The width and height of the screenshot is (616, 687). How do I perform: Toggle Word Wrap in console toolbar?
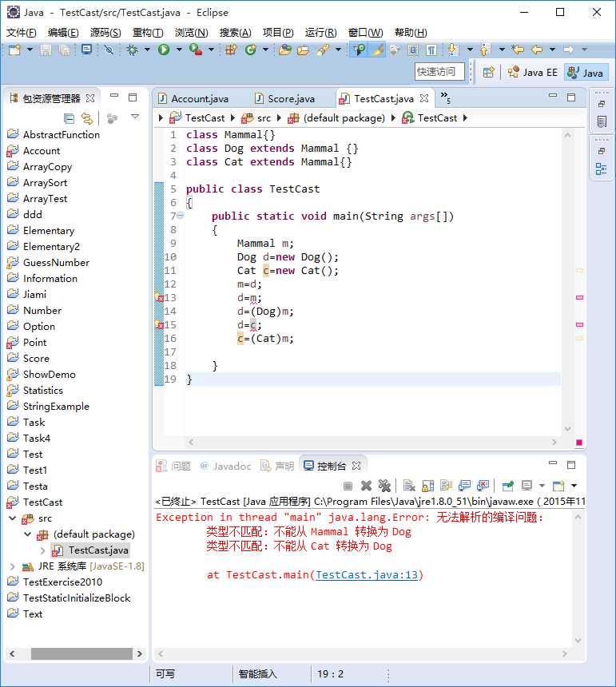(446, 486)
